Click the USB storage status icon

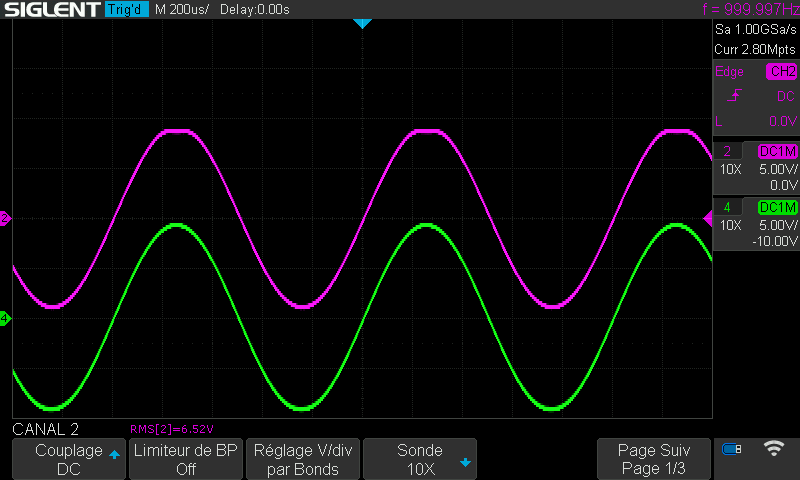(x=731, y=449)
